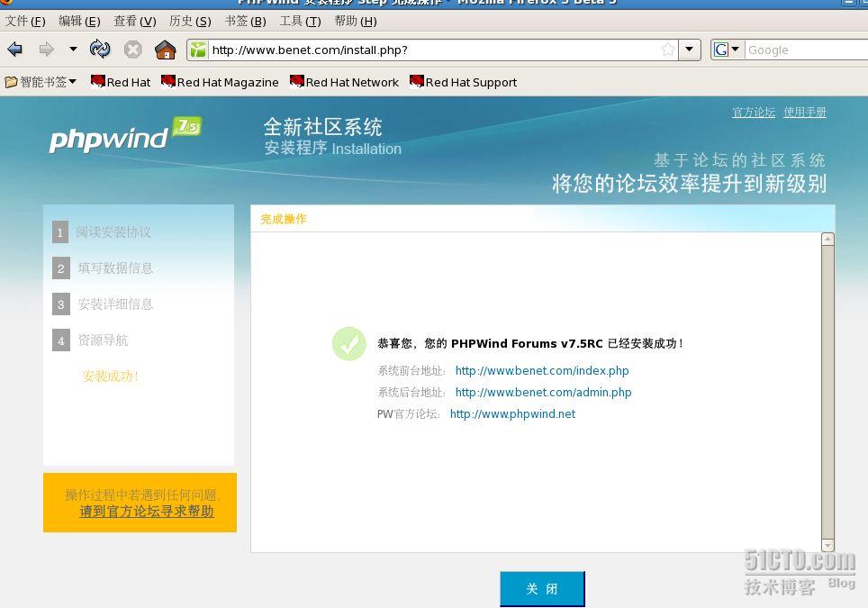The width and height of the screenshot is (868, 608).
Task: Click the 完成操作 panel heading
Action: (x=284, y=219)
